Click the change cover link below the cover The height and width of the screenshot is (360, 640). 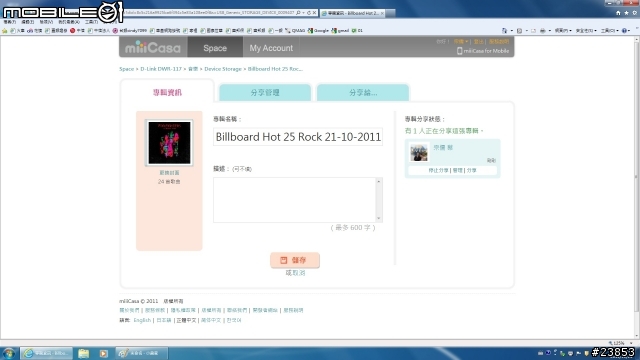pos(169,173)
